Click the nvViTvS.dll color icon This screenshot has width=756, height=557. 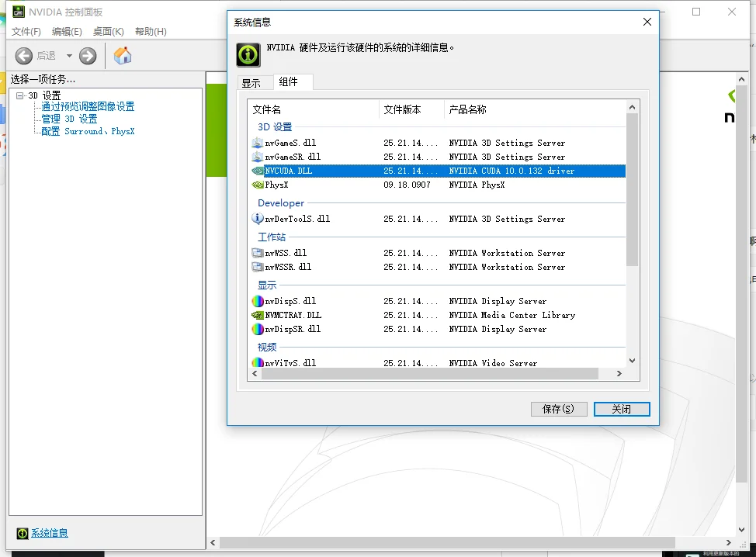[x=258, y=363]
